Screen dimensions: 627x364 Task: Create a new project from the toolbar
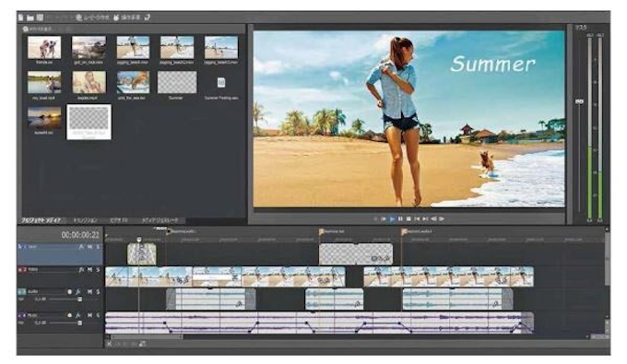[21, 18]
